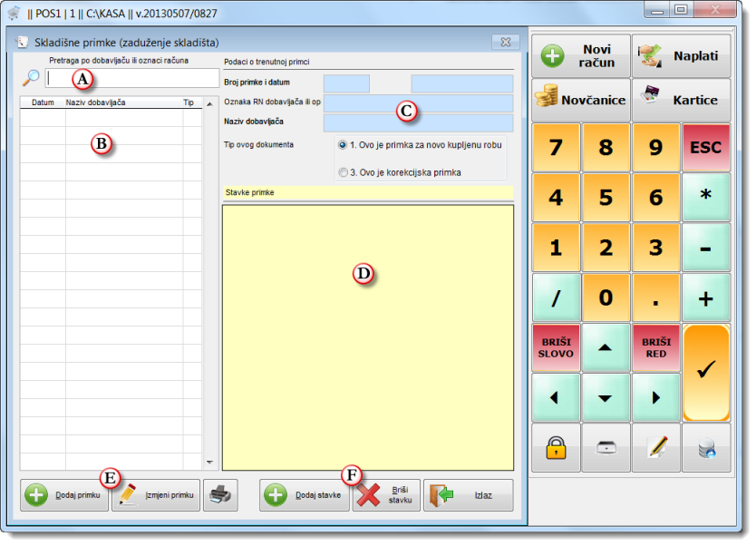Image resolution: width=756 pixels, height=546 pixels.
Task: Click the 'Briši stavku' button
Action: [387, 495]
